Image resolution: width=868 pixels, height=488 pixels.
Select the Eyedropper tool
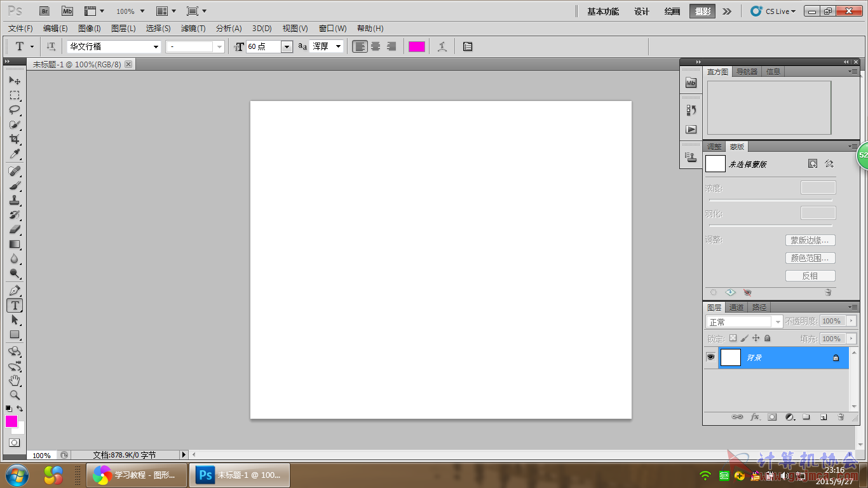15,154
